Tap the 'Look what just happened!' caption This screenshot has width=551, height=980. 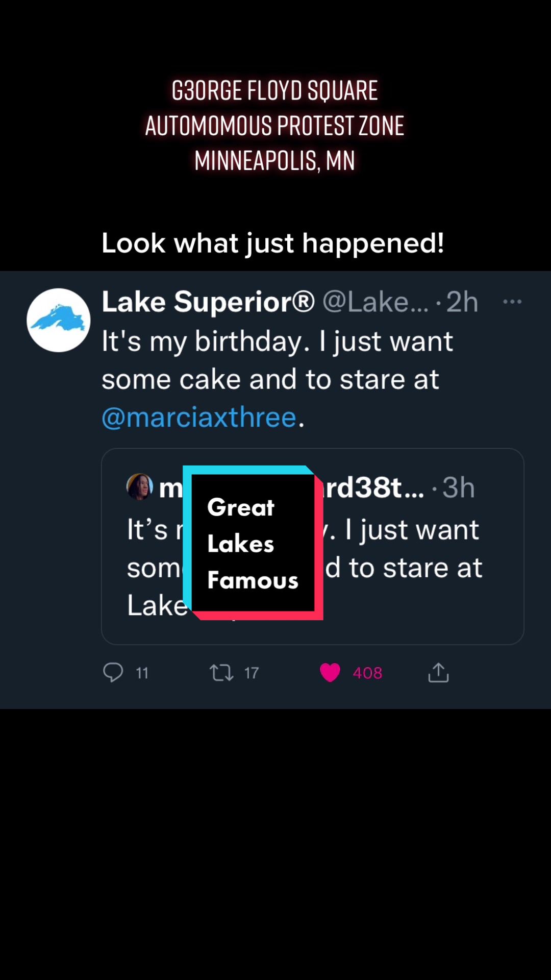(273, 243)
